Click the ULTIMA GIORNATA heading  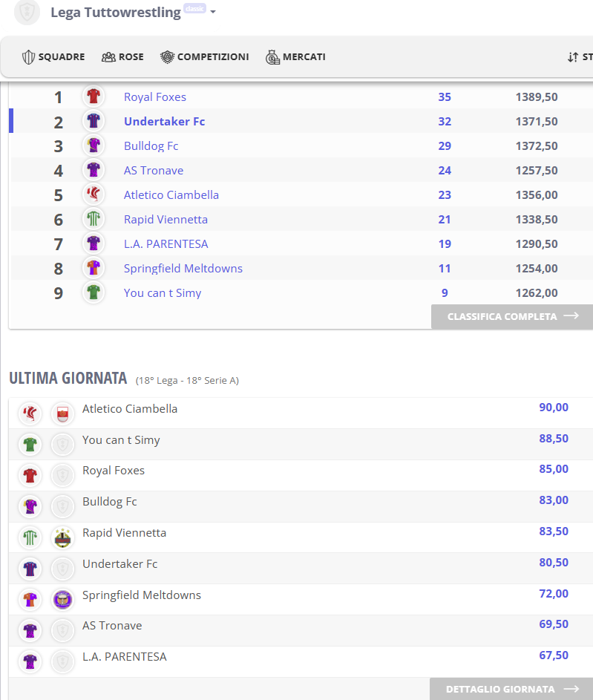click(x=68, y=378)
